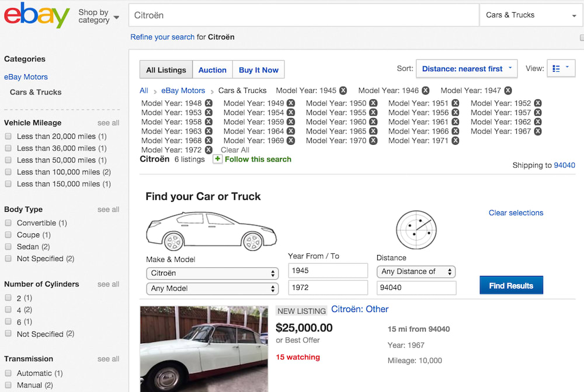Check Less than 36,000 miles
Viewport: 584px width, 392px height.
[8, 148]
